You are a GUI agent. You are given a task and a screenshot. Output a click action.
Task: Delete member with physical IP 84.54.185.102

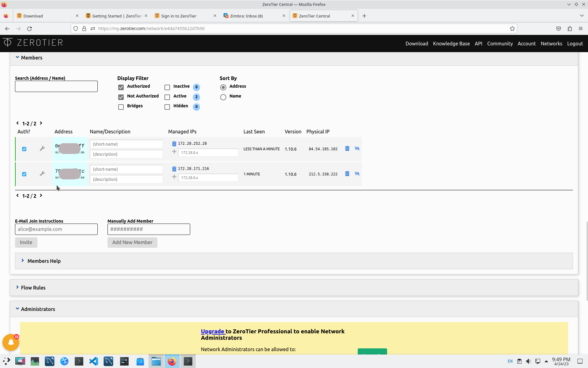347,148
